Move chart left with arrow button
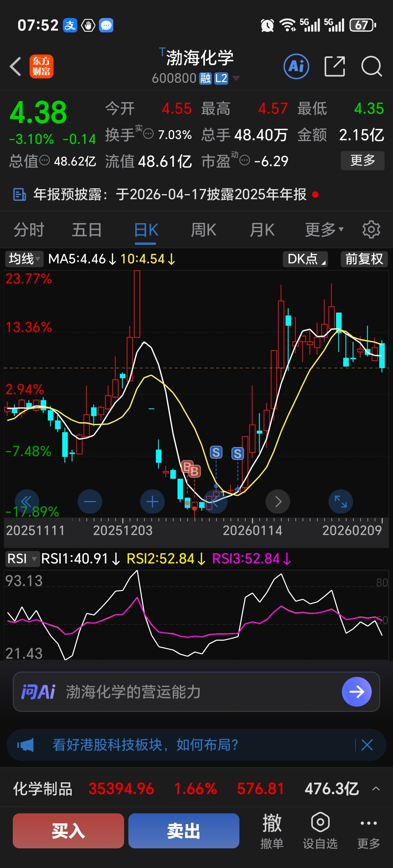Screen dimensions: 393x868 [215, 501]
